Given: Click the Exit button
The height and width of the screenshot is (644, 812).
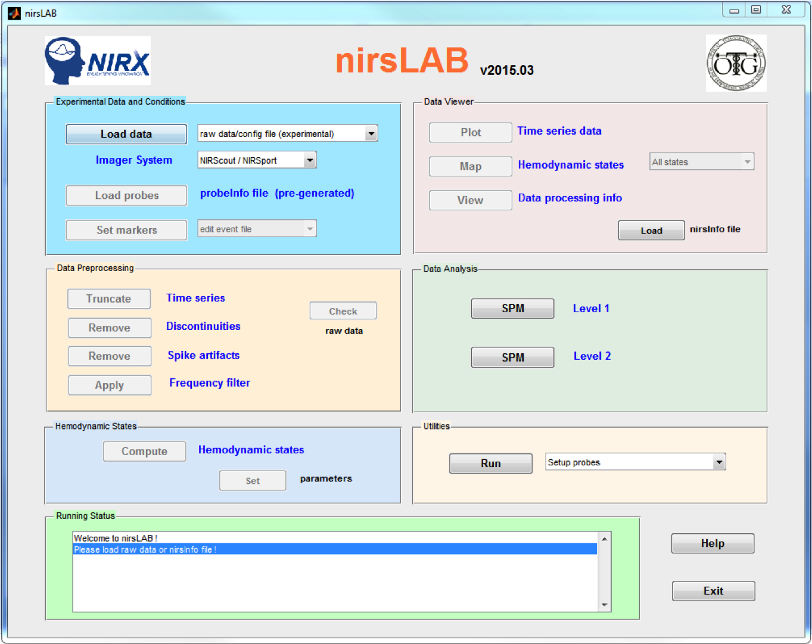Looking at the screenshot, I should [x=714, y=591].
